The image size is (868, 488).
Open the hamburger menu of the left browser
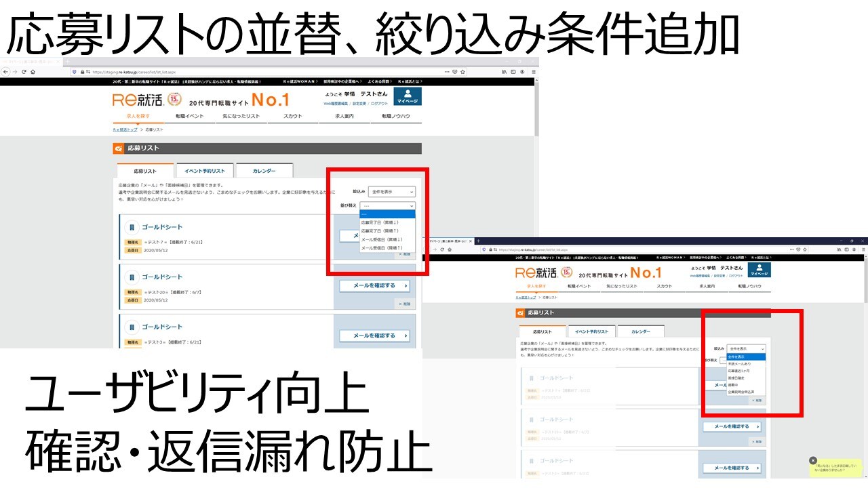pos(533,72)
